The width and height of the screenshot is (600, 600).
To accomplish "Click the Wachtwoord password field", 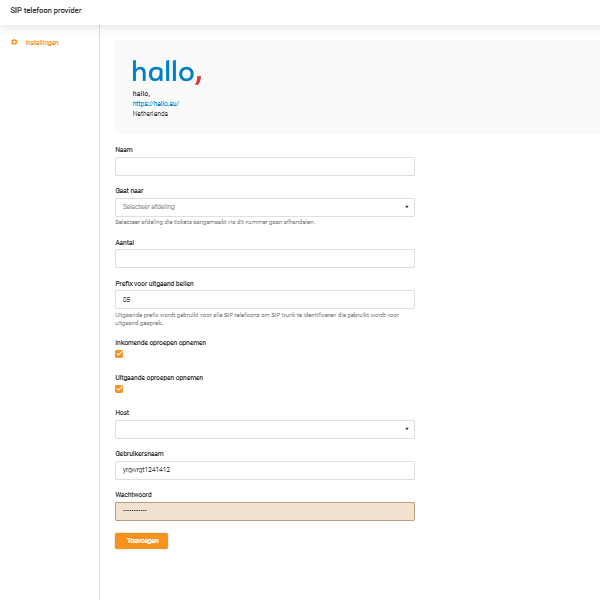I will [x=265, y=511].
